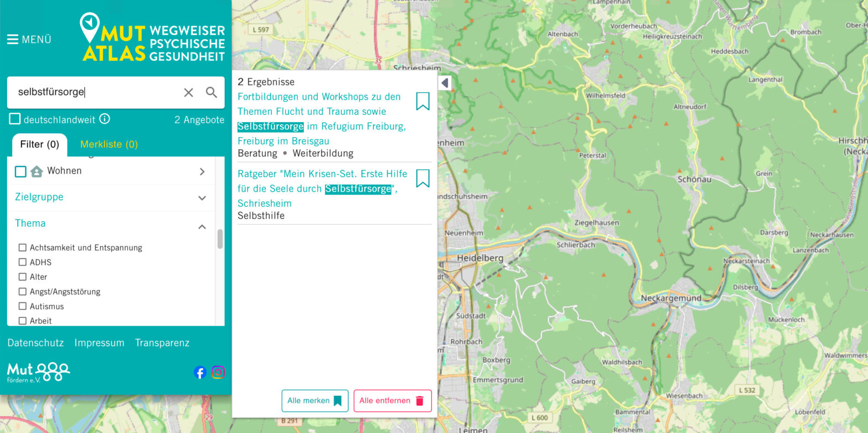Open the Datenschutz link

(x=35, y=343)
